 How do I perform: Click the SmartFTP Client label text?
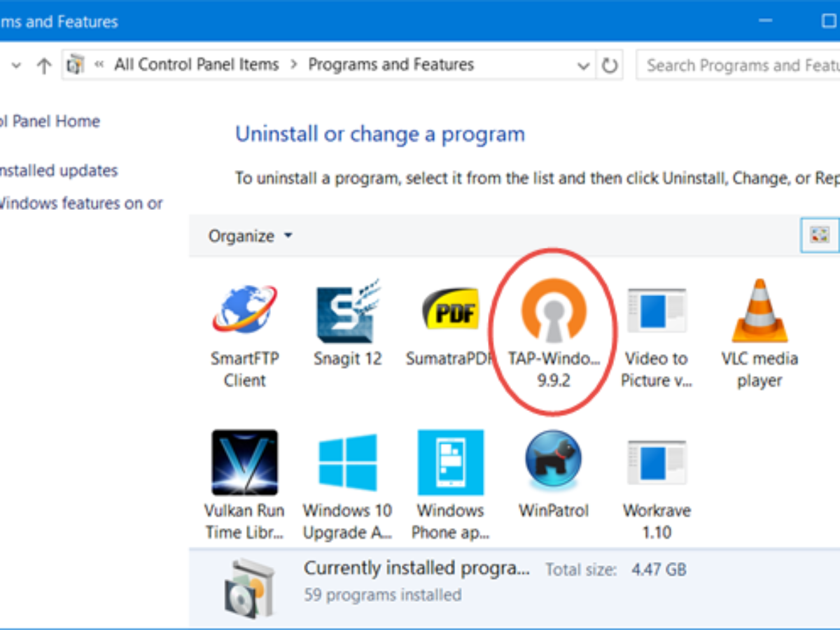245,370
